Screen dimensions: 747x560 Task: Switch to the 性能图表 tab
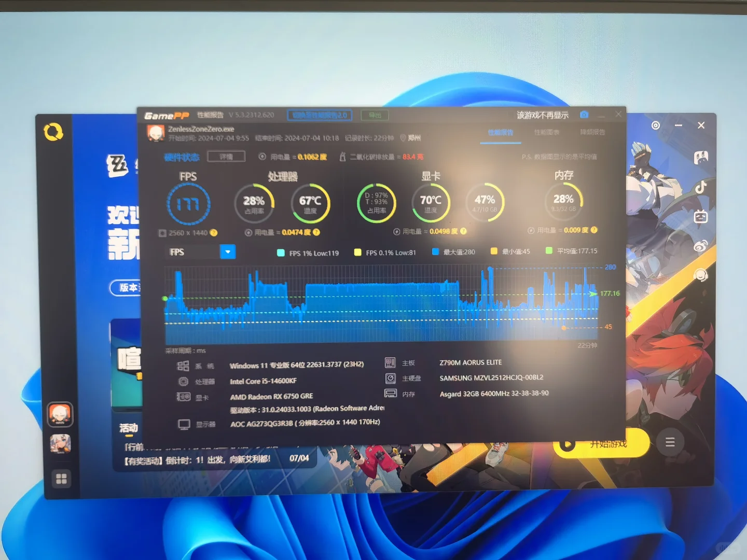[x=547, y=133]
